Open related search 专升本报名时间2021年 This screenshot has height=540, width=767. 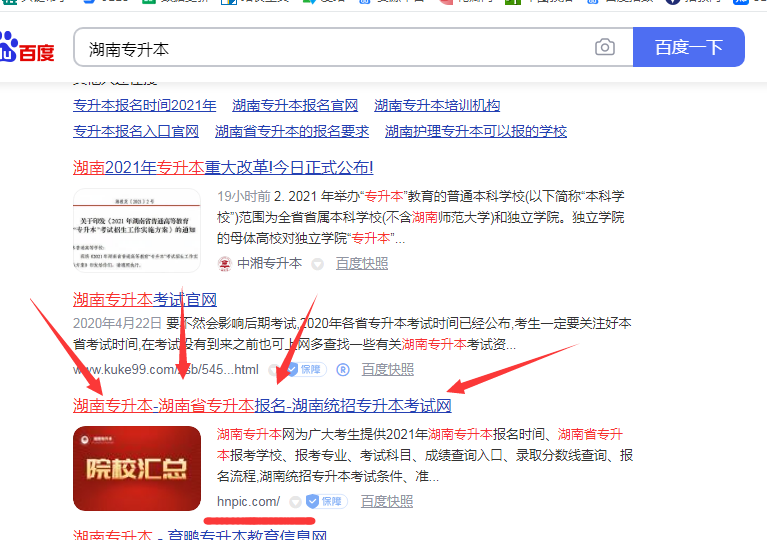[x=145, y=105]
